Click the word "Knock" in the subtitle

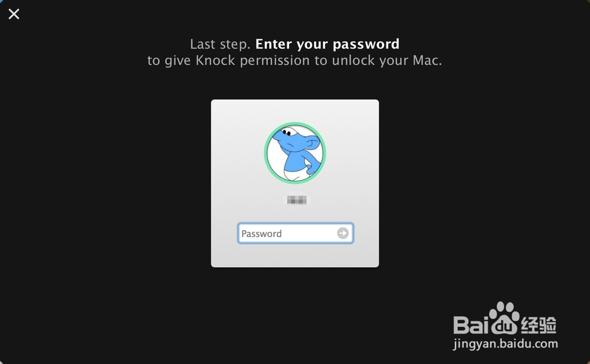pyautogui.click(x=215, y=60)
